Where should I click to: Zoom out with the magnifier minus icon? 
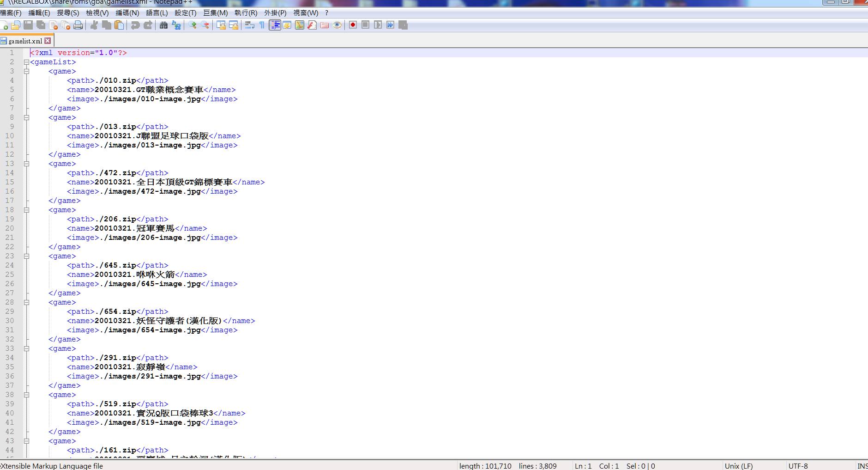[205, 25]
